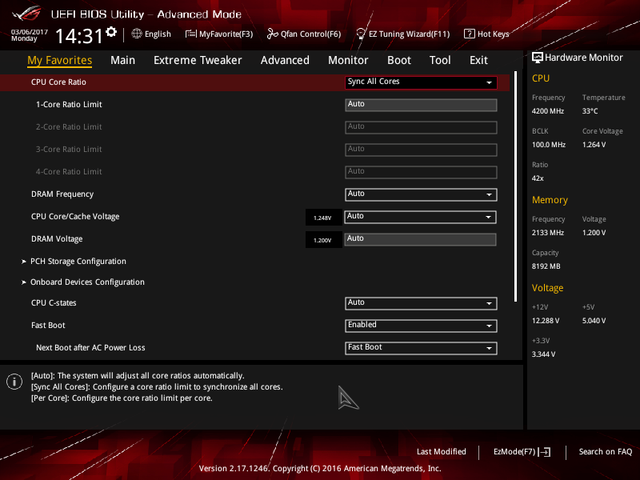
Task: Click Search on FAQ
Action: click(605, 452)
